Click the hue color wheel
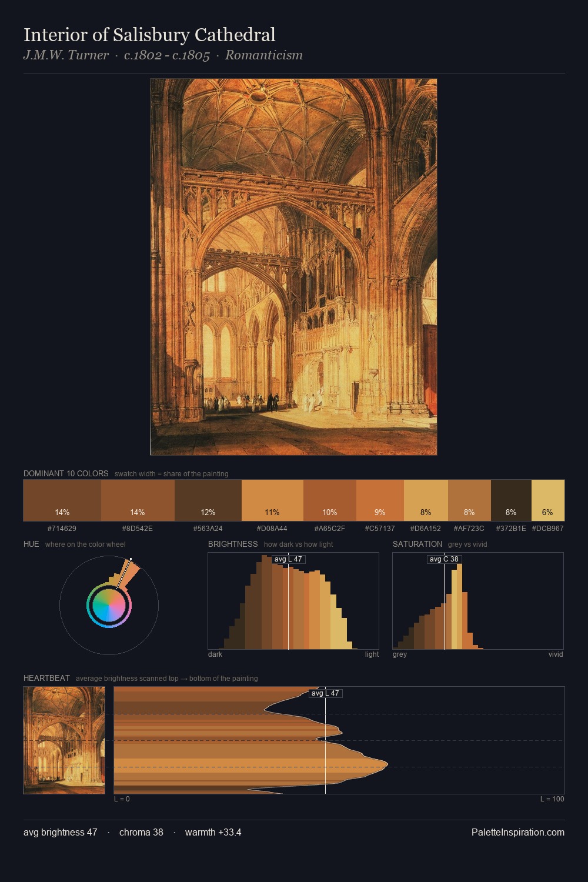The width and height of the screenshot is (588, 882). click(x=109, y=605)
